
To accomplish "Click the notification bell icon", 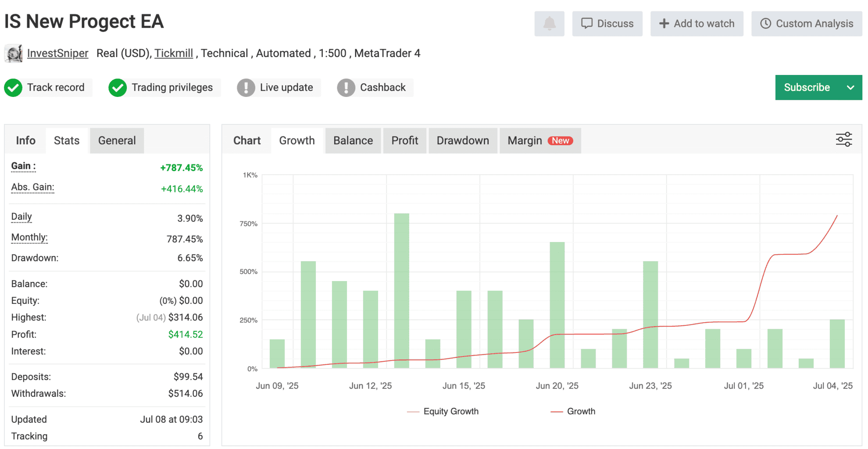I will [x=549, y=24].
